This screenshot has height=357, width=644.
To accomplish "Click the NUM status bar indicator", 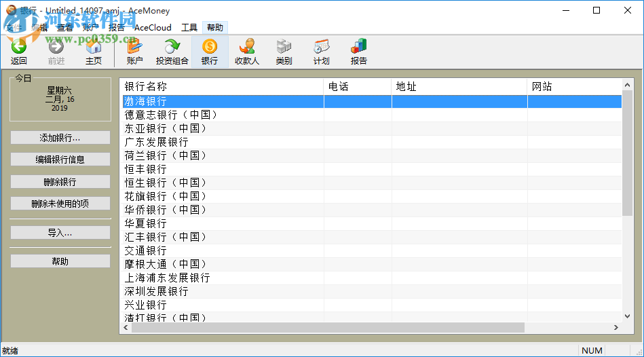I will (x=592, y=350).
